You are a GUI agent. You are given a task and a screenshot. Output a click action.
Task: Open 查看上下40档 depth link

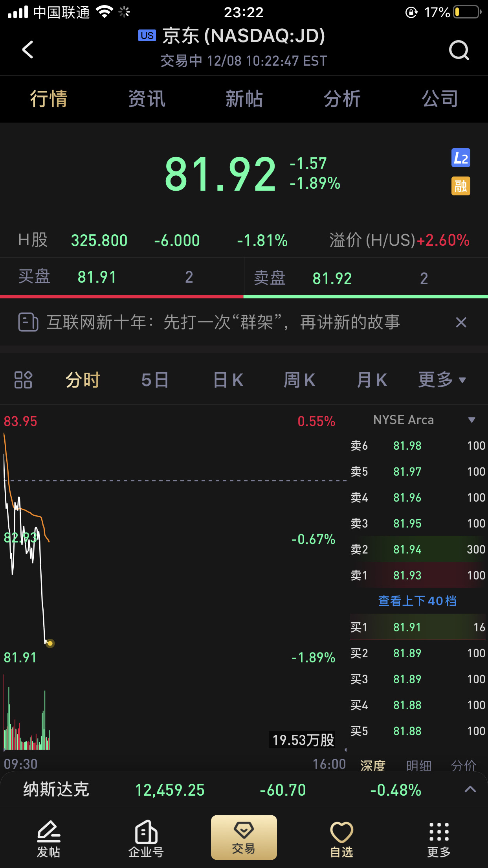click(x=417, y=601)
